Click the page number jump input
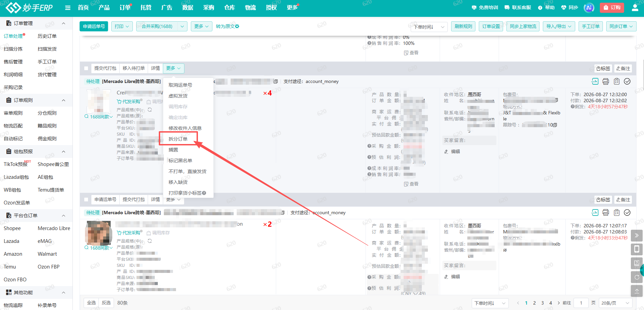644x310 pixels. pos(581,303)
